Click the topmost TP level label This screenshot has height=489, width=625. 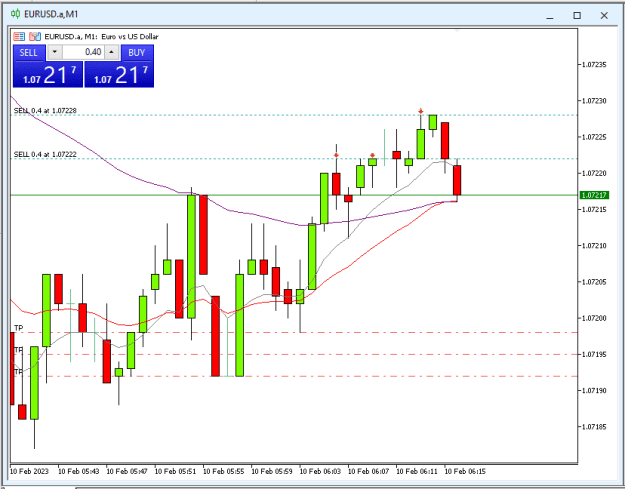coord(19,328)
